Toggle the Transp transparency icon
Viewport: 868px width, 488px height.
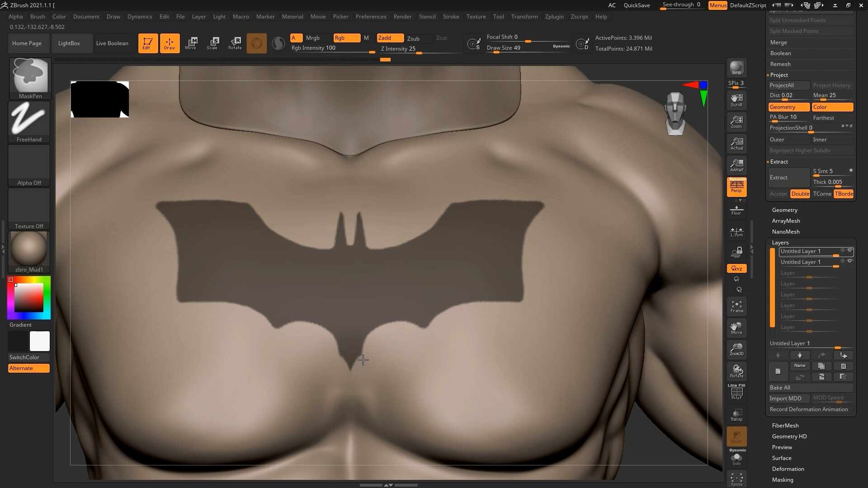(x=736, y=415)
